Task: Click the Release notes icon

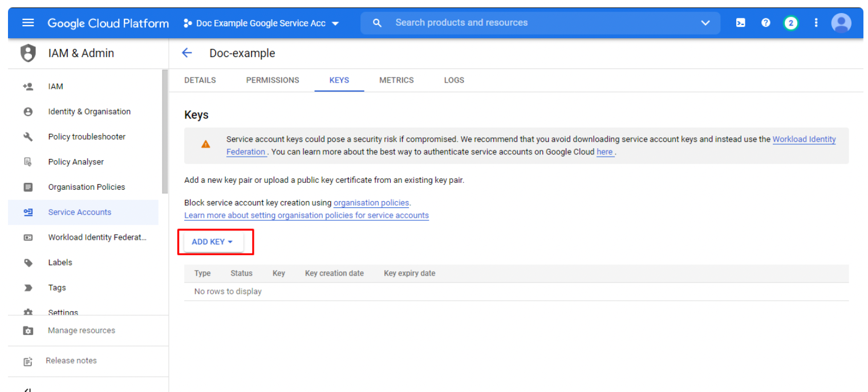Action: point(28,361)
